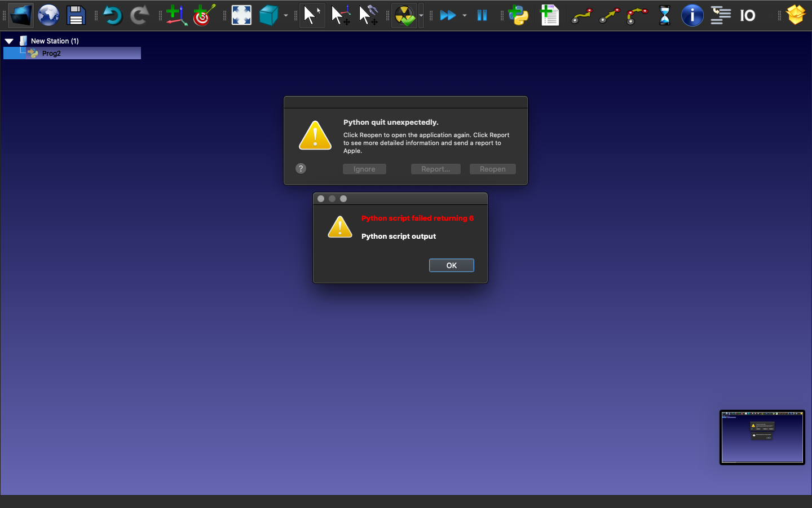Activate the Select arrow tool

[x=311, y=15]
